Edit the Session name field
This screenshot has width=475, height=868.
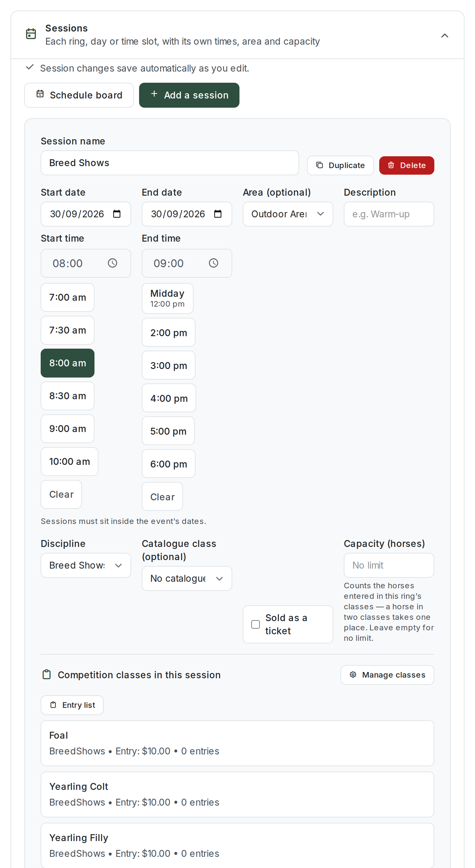click(170, 163)
